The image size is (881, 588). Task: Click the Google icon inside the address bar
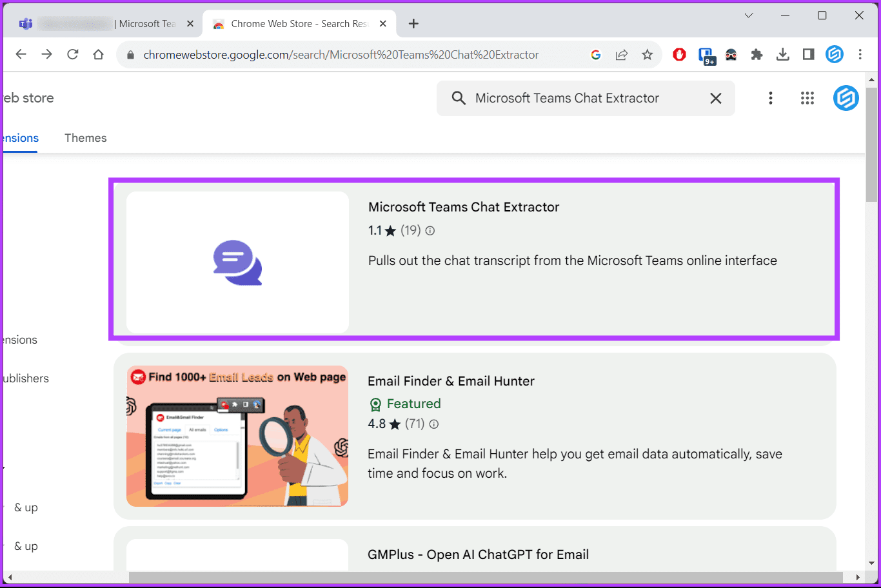(595, 55)
